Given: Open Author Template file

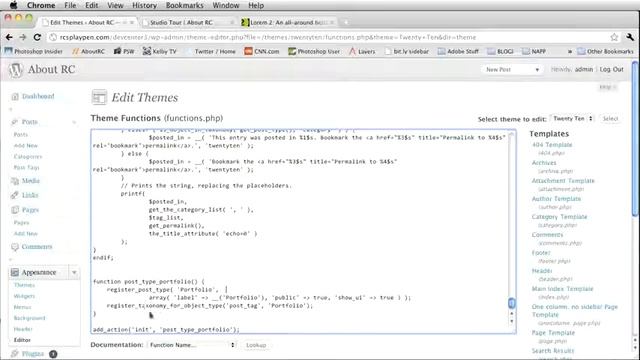Looking at the screenshot, I should click(556, 199).
